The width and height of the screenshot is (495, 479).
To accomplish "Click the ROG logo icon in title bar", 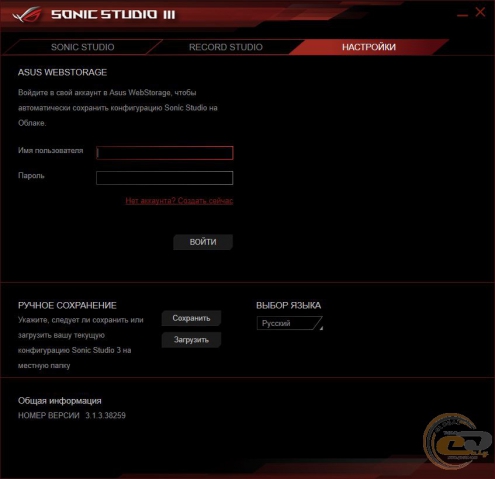I will pos(27,15).
